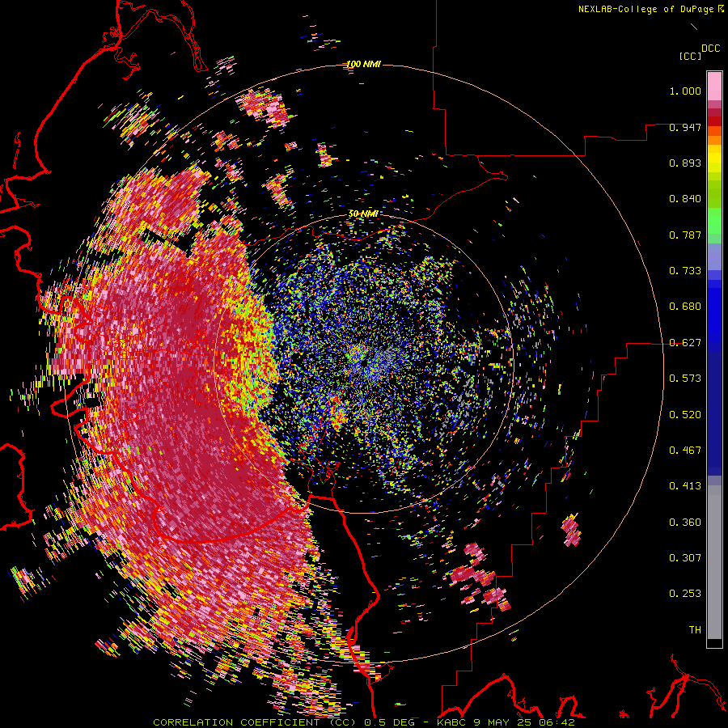
Task: Pick the light pink color bar segment at the top
Action: tap(714, 86)
